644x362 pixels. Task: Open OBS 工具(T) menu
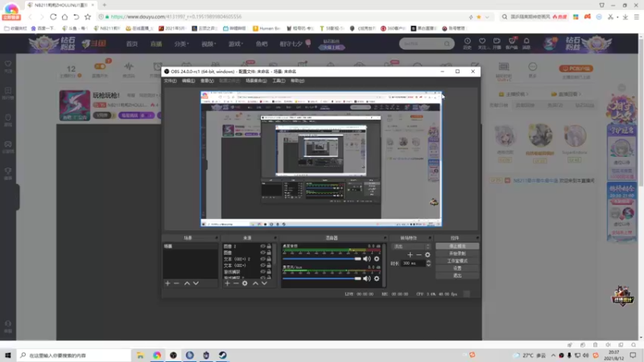[279, 81]
